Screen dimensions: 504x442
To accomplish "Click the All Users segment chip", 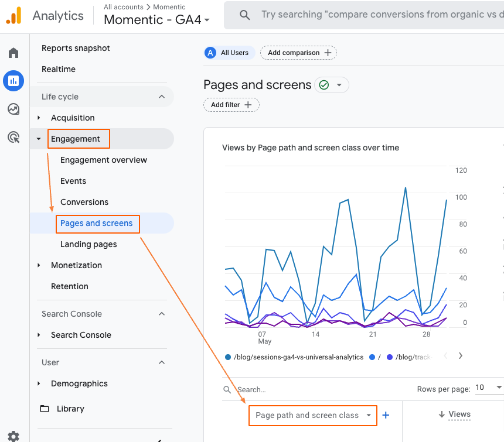I will coord(230,53).
